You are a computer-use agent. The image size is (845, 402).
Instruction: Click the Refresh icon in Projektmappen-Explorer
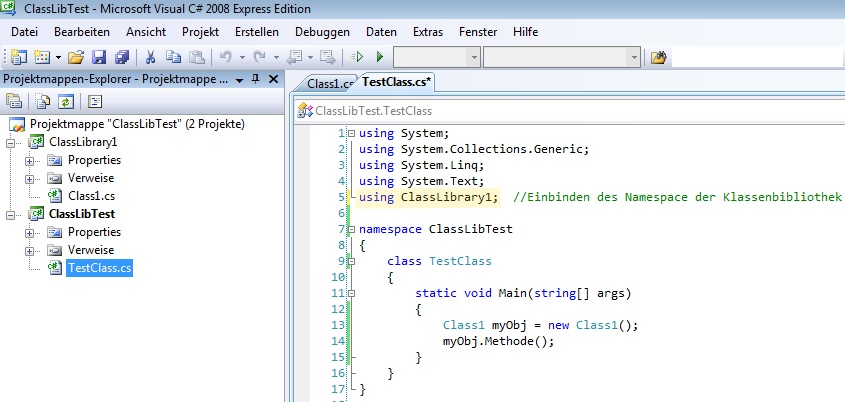click(x=66, y=101)
